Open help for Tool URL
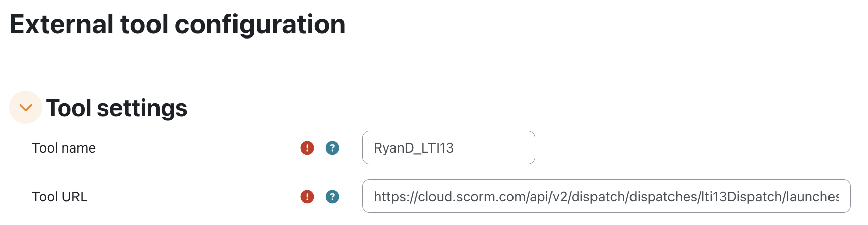This screenshot has height=225, width=868. [x=332, y=197]
